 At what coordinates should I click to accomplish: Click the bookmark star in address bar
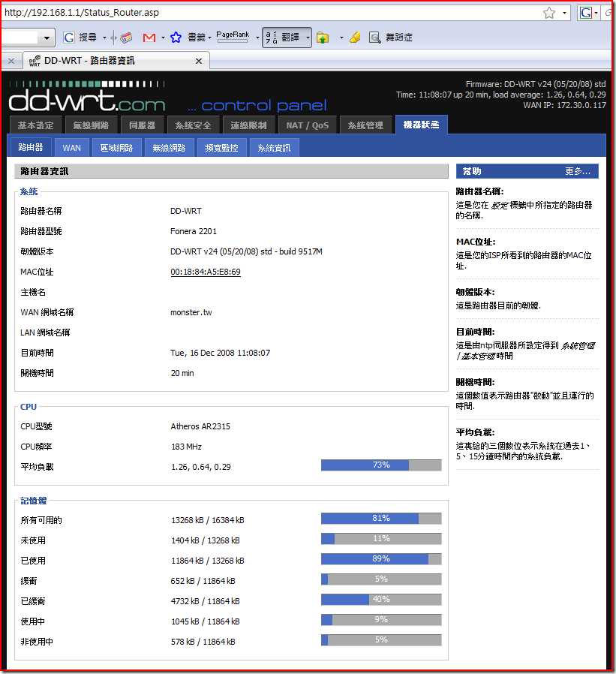pyautogui.click(x=549, y=13)
